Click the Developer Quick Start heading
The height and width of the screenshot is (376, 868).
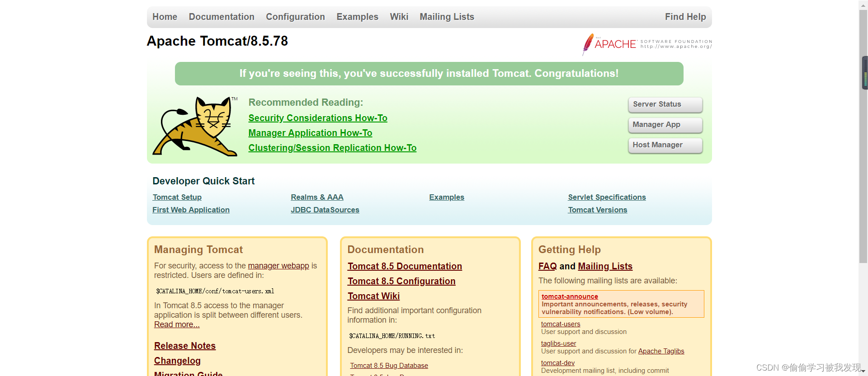click(x=203, y=181)
